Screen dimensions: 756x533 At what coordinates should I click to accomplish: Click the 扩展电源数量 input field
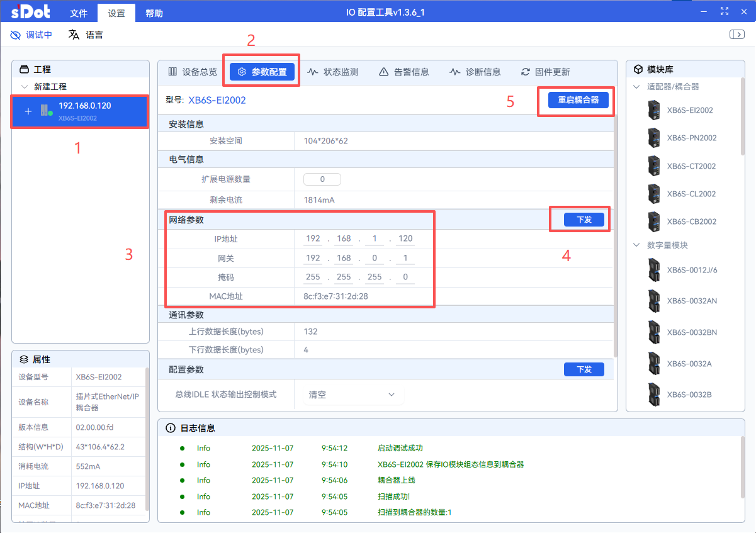[x=322, y=179]
